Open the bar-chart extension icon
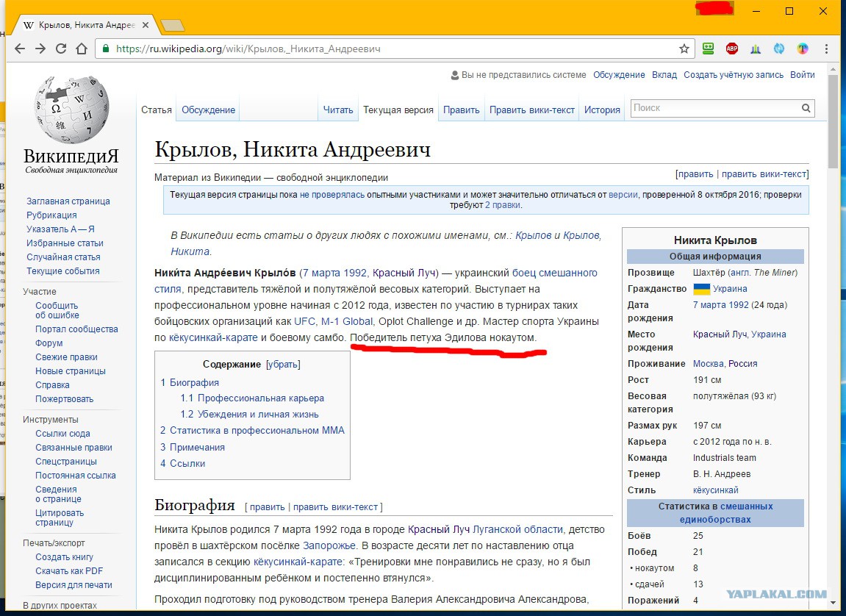Viewport: 846px width, 616px height. point(756,49)
